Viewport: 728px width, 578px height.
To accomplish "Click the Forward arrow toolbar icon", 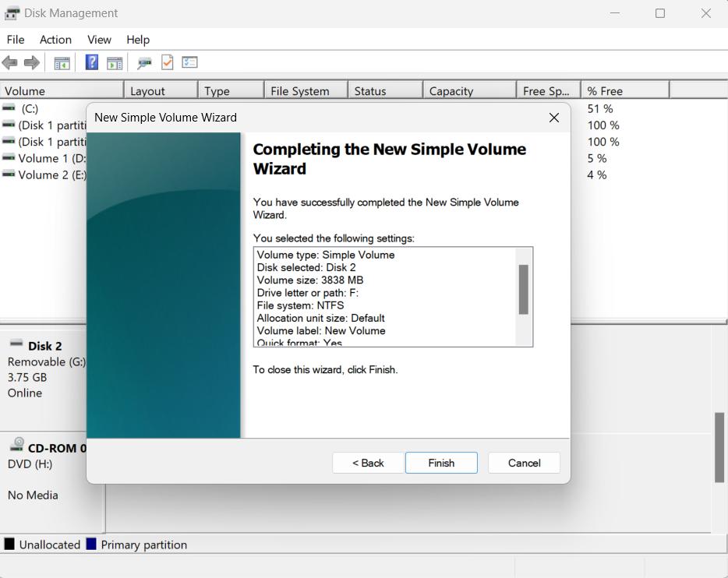I will pyautogui.click(x=32, y=63).
